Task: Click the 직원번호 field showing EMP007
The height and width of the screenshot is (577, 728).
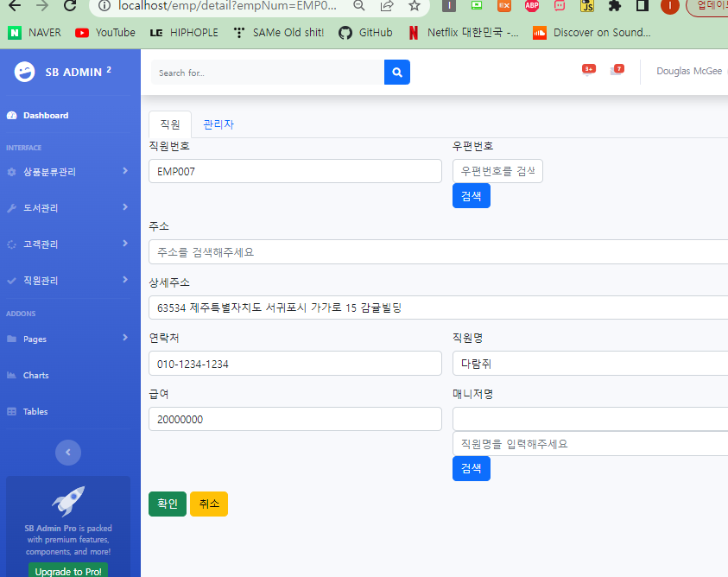Action: (x=295, y=171)
